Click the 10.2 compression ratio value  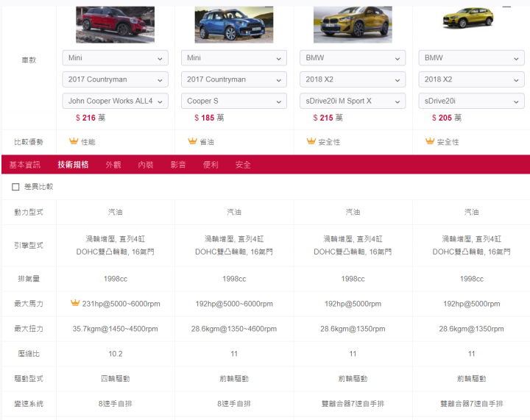pos(116,354)
